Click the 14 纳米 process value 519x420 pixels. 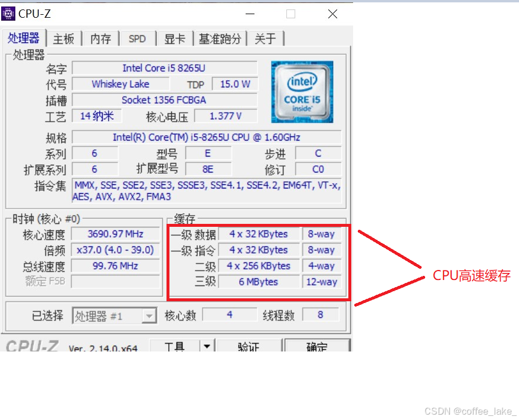coord(97,116)
